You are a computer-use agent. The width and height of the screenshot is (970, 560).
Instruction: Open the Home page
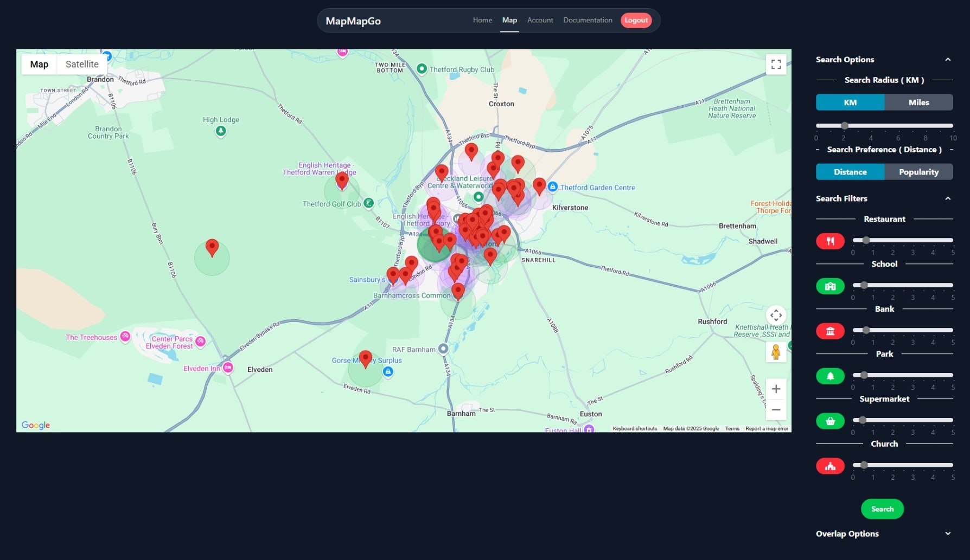(x=482, y=20)
